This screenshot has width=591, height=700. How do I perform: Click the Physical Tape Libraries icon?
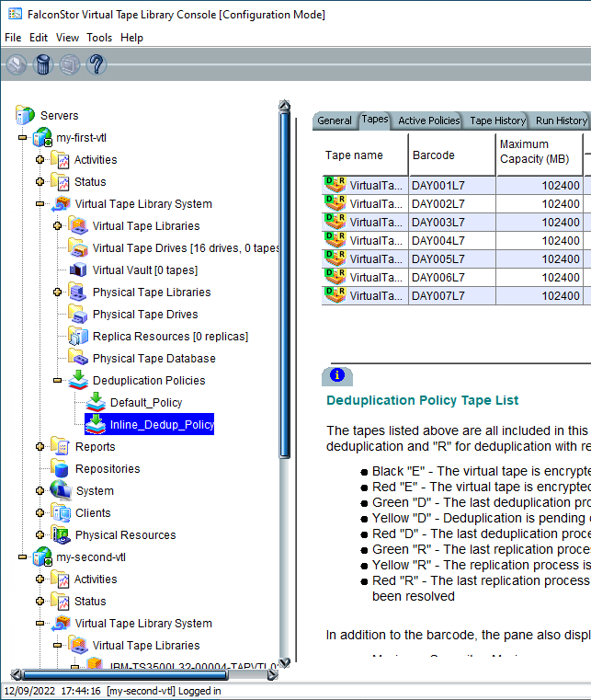(78, 292)
